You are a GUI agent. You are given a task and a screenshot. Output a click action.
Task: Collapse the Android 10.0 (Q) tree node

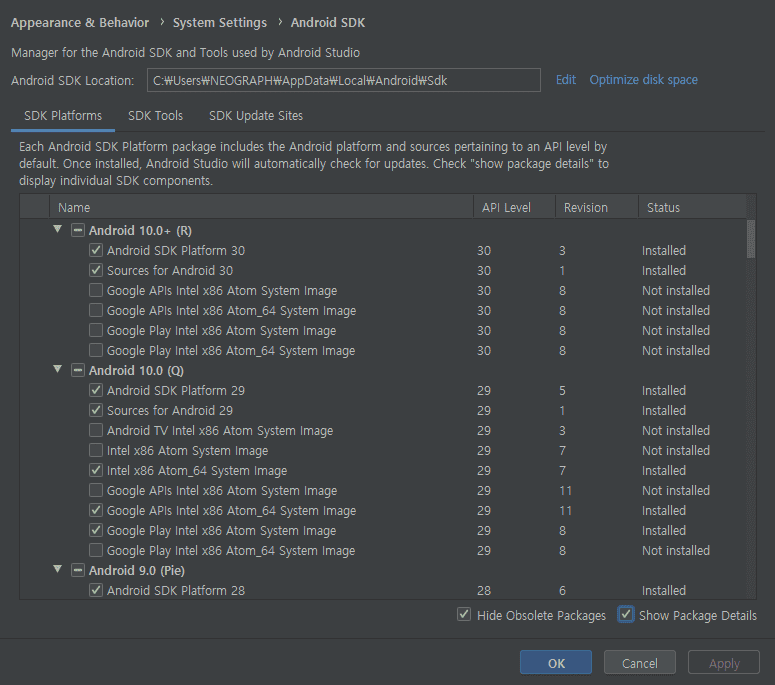pos(58,369)
